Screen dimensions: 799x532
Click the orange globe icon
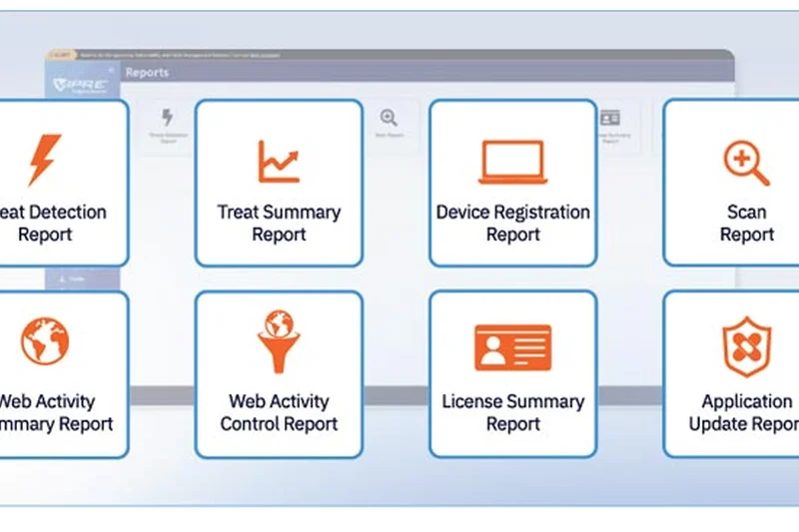point(45,341)
